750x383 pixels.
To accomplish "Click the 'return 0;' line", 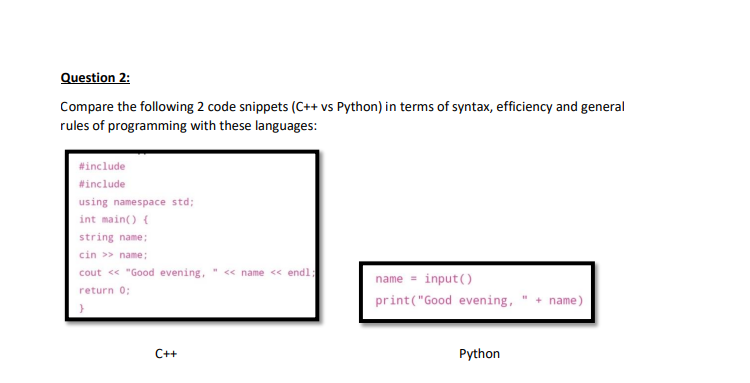I will pos(104,290).
